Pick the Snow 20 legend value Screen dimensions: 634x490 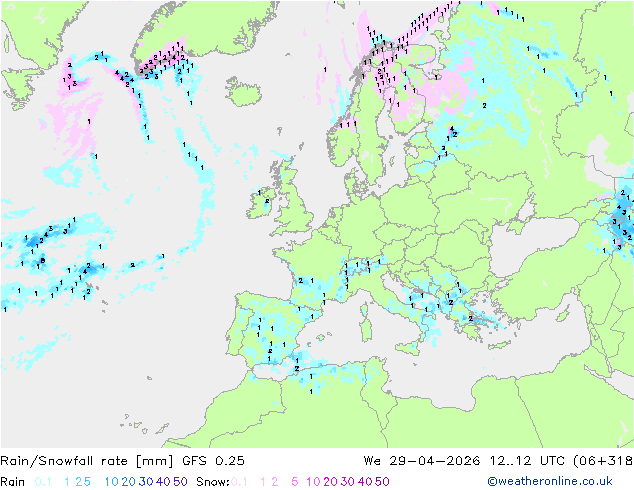click(330, 482)
